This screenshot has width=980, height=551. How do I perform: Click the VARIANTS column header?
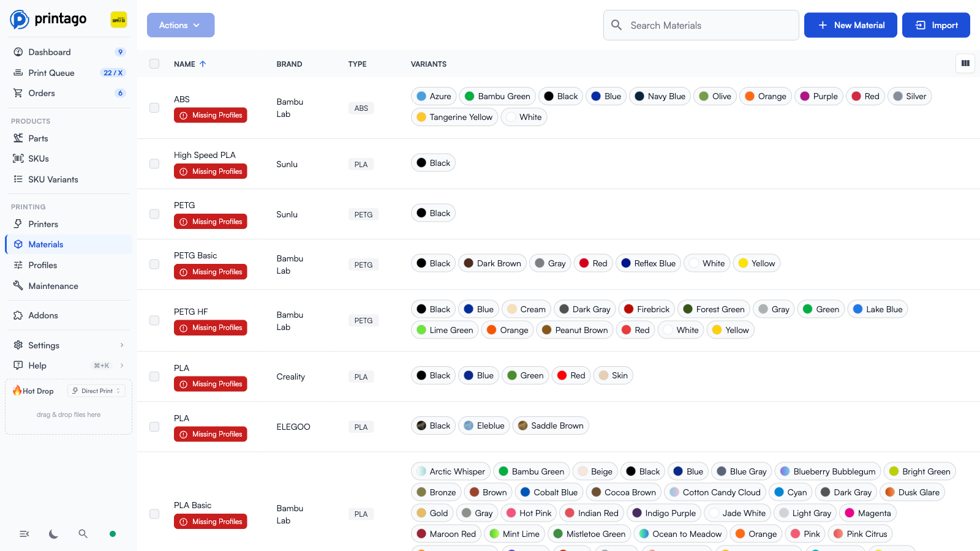click(429, 64)
